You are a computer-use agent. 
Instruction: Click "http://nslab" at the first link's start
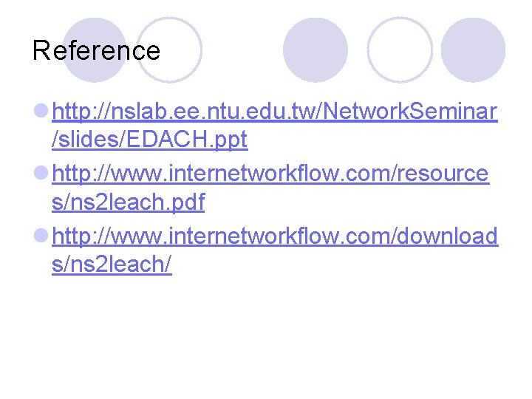pyautogui.click(x=111, y=112)
